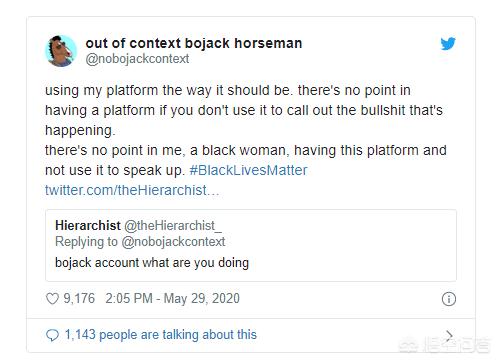Image resolution: width=500 pixels, height=362 pixels.
Task: Open the tweet info icon
Action: 449,299
